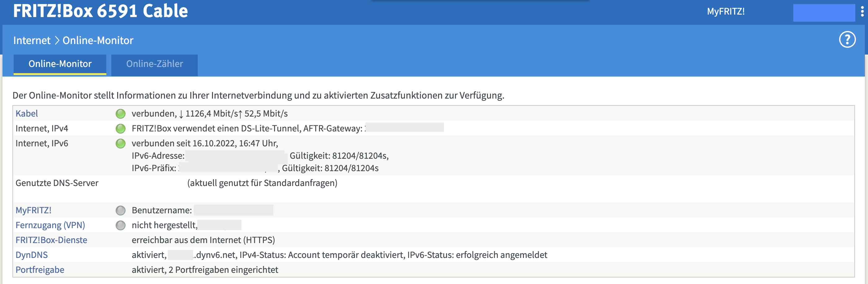Click 'nicht hergestellt,' status text
Image resolution: width=868 pixels, height=284 pixels.
tap(164, 225)
